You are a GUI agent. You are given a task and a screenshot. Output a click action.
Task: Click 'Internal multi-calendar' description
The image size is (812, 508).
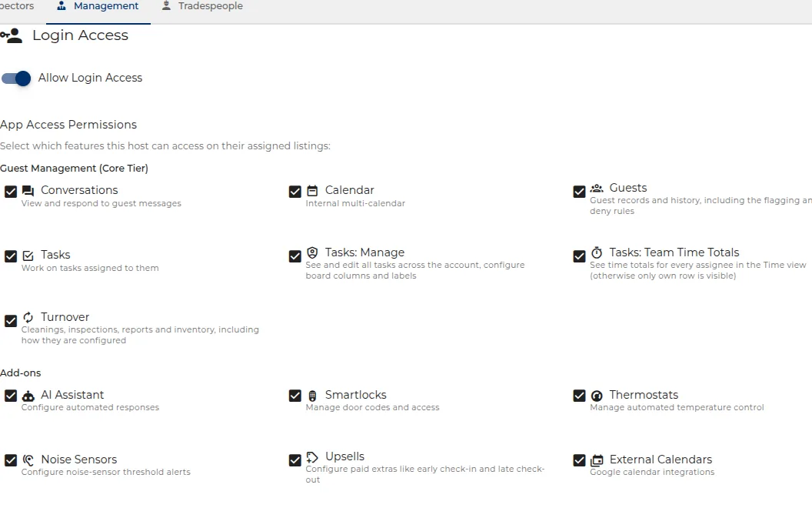coord(355,203)
